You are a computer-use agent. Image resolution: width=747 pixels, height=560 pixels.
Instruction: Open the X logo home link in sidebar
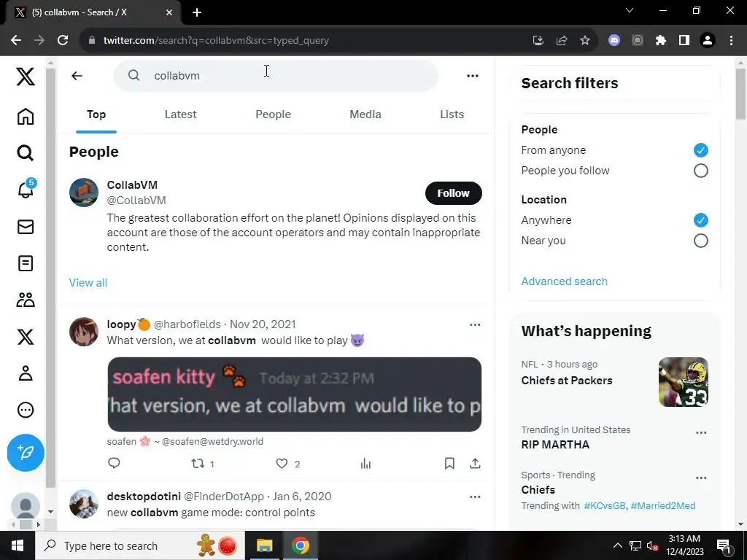[x=26, y=77]
